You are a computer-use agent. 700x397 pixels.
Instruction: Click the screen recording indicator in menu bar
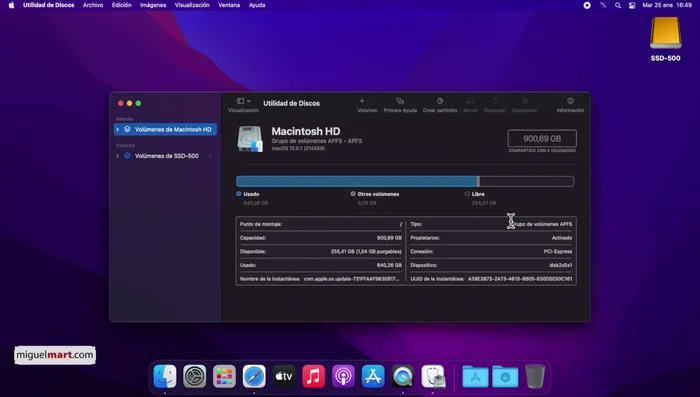(587, 5)
